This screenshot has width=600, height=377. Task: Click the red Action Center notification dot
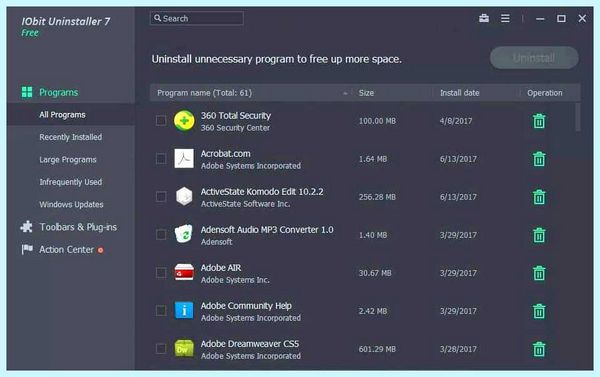pyautogui.click(x=101, y=250)
